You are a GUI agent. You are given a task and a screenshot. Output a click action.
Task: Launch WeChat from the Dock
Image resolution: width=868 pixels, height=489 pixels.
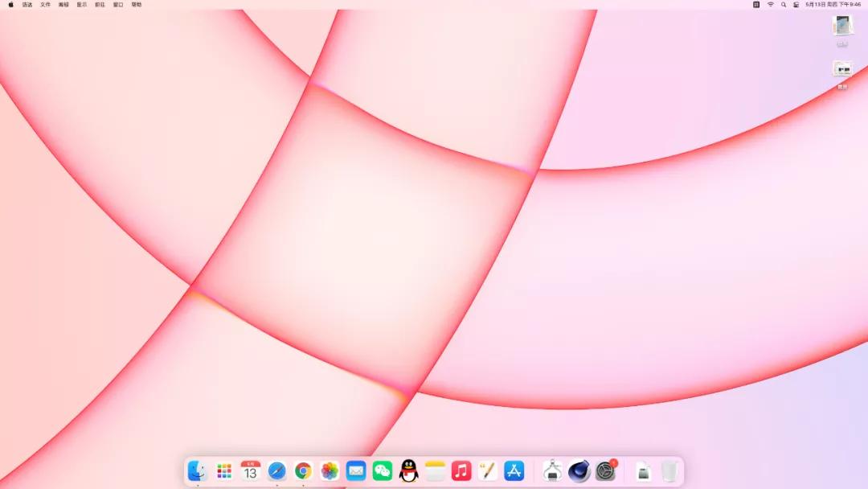click(383, 471)
